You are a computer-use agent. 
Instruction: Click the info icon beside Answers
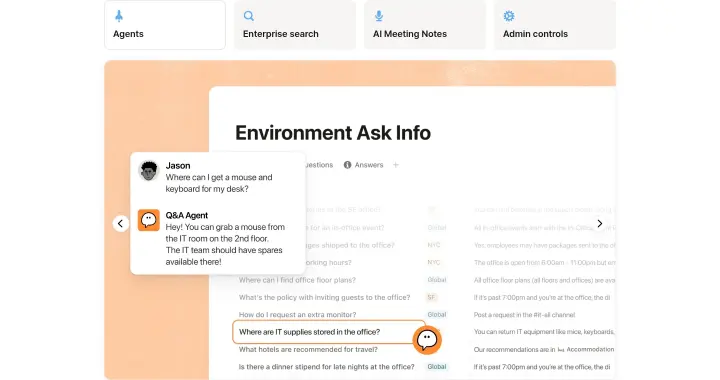point(348,165)
